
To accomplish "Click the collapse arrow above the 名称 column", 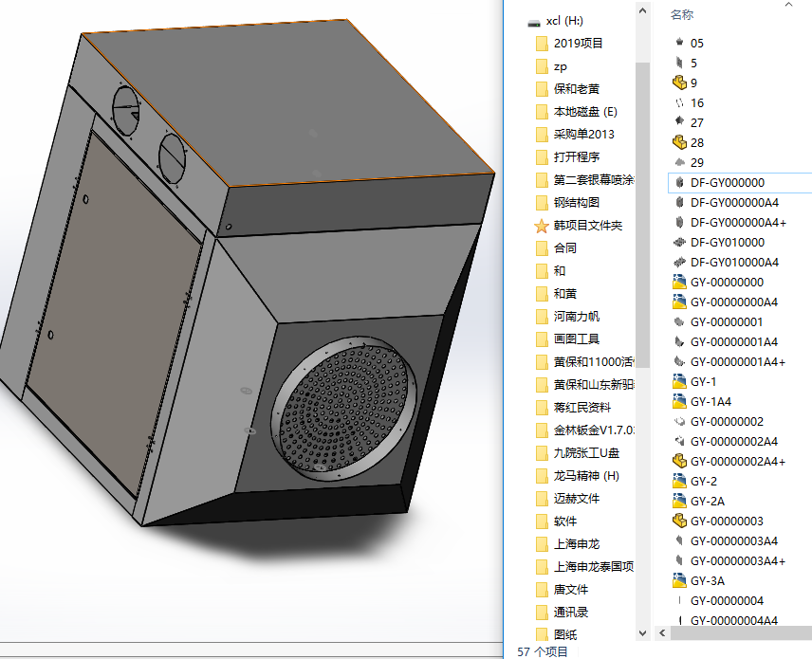I will coord(788,5).
